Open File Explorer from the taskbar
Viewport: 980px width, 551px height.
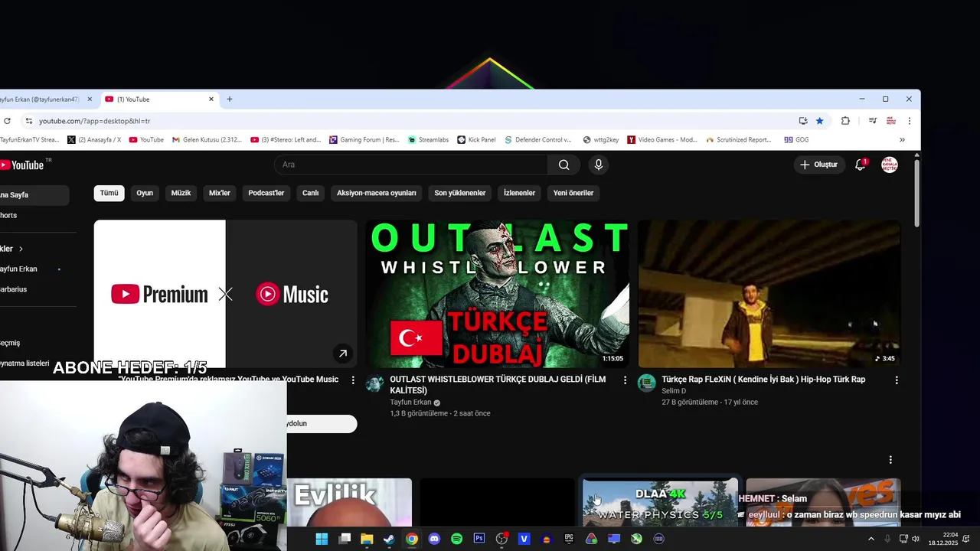tap(367, 539)
